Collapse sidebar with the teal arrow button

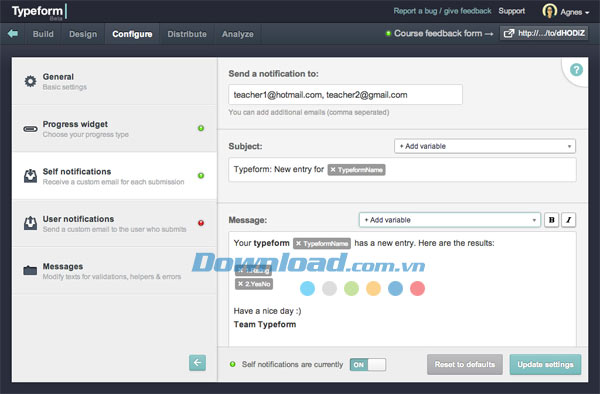[x=197, y=362]
